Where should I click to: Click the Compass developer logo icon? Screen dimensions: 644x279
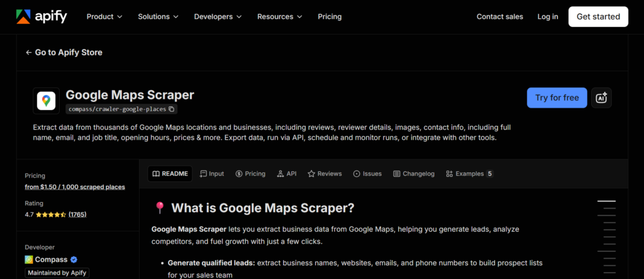[29, 259]
